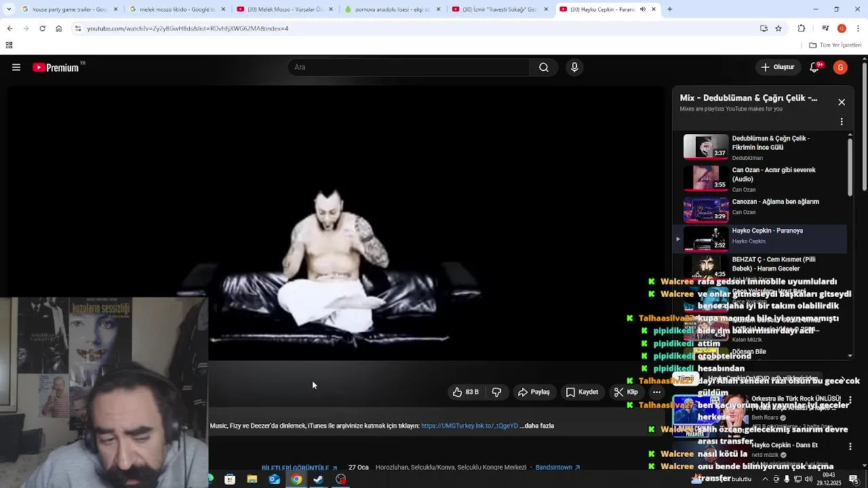868x488 pixels.
Task: Open the browser home page
Action: coord(59,28)
